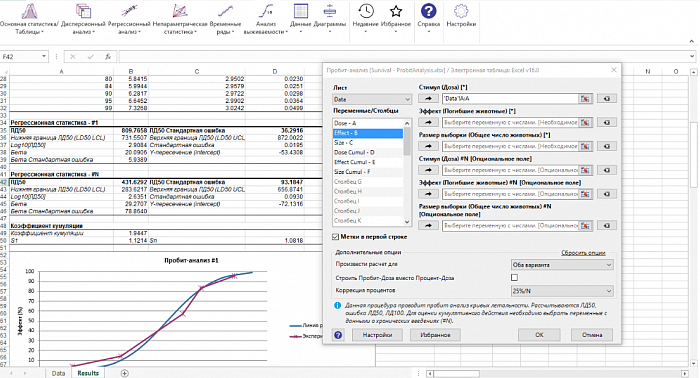Click the OK button
Screen dimensions: 700x378
[539, 335]
